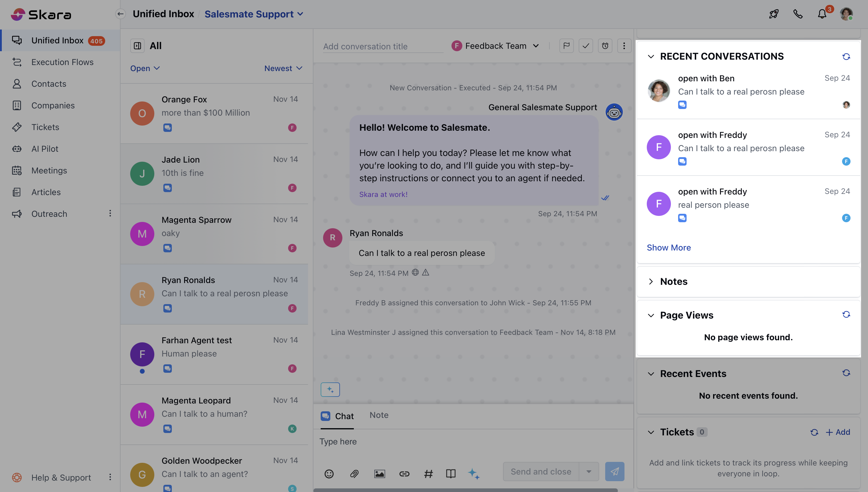Refresh the Recent Conversations panel
This screenshot has width=868, height=492.
coord(846,56)
